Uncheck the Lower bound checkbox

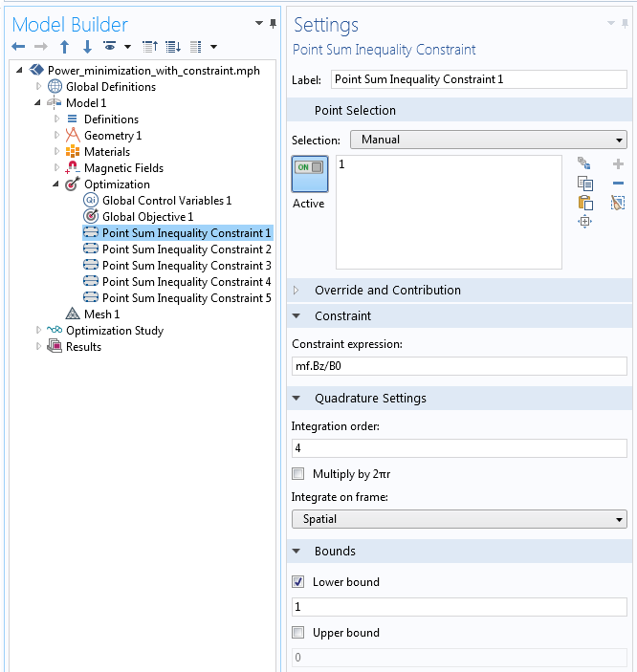tap(297, 581)
